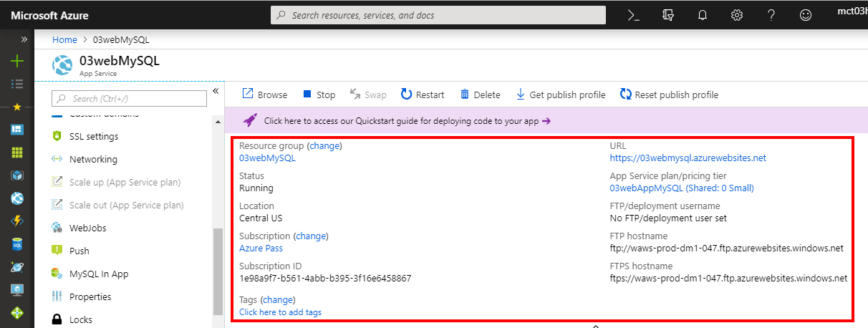This screenshot has height=328, width=868.
Task: Select the Subscription ID value text
Action: (325, 279)
